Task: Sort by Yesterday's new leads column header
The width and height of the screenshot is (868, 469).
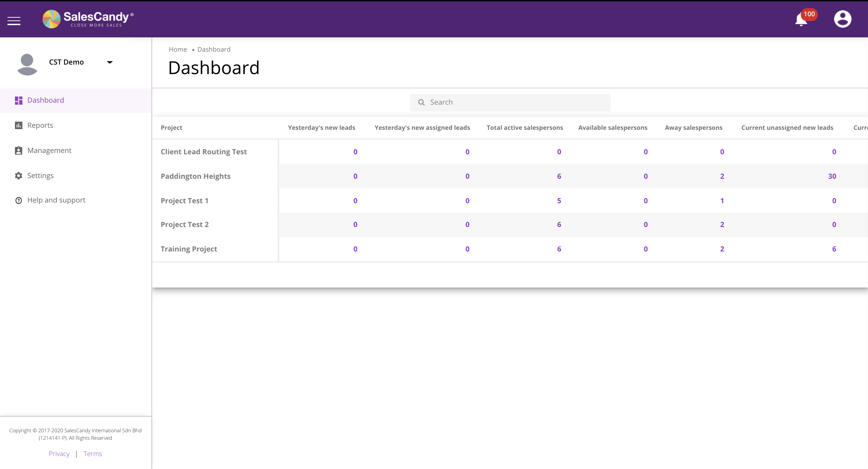Action: click(x=321, y=128)
